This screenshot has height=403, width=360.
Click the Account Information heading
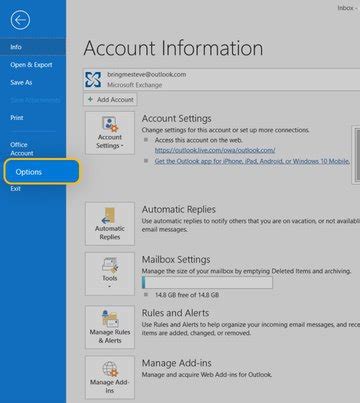tap(173, 48)
